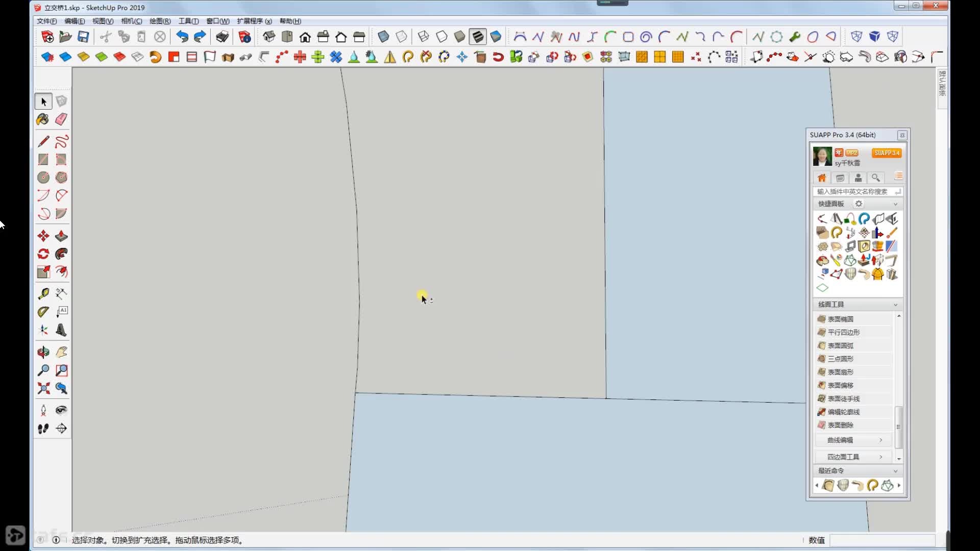Screen dimensions: 980x551
Task: Select the Orbit tool
Action: point(43,352)
